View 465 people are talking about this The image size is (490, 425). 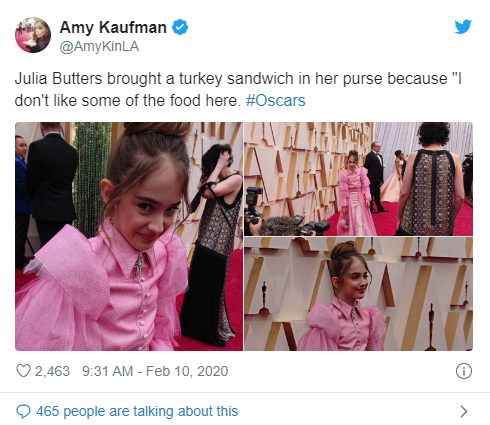click(x=137, y=411)
